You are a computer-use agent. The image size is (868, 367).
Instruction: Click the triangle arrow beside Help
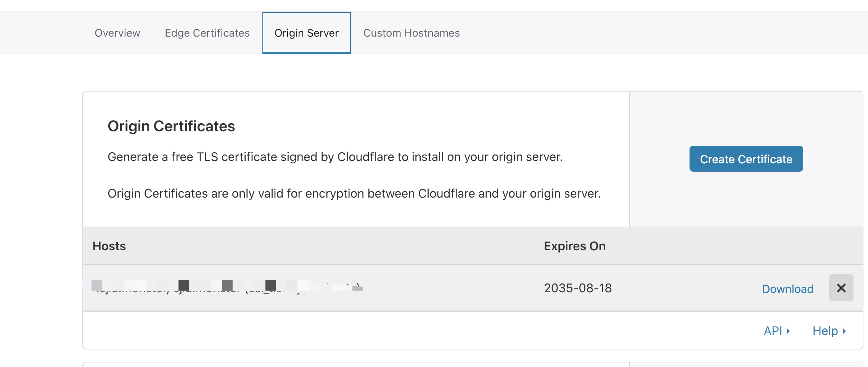point(844,331)
